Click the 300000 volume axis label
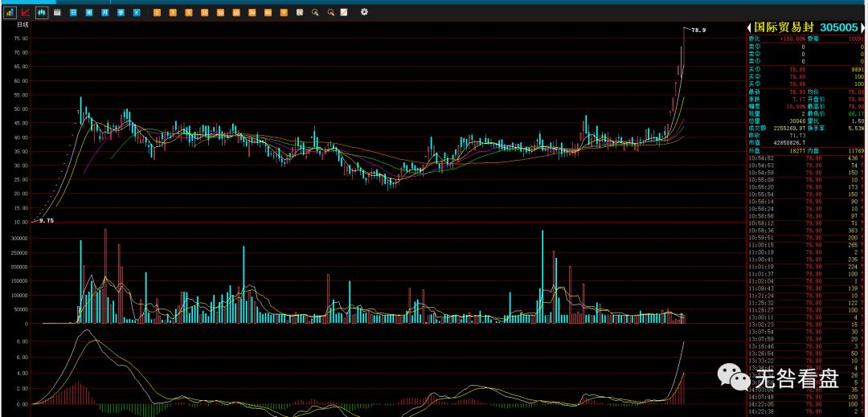Viewport: 868px width, 417px height. coord(18,239)
